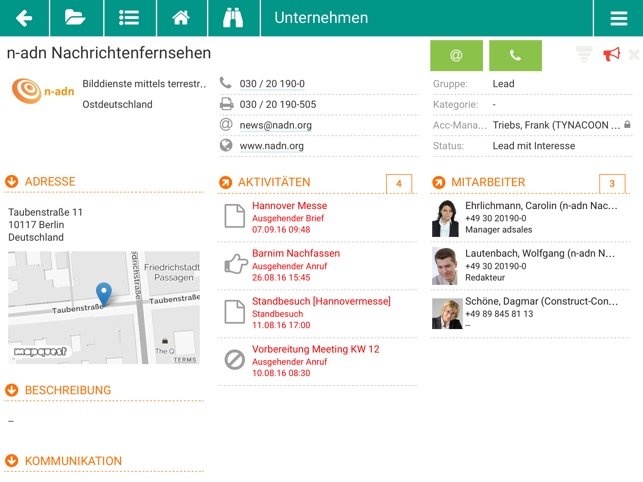
Task: Click date 07.09.16 09:48
Action: point(281,230)
